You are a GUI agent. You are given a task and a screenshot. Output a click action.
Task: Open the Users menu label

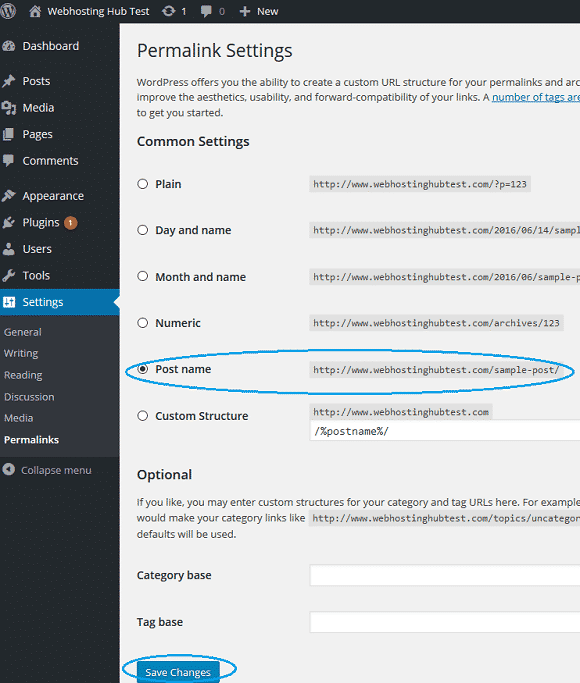37,249
